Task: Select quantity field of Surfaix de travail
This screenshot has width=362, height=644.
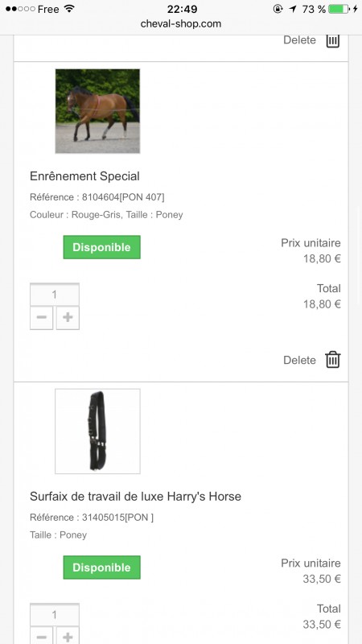Action: 55,614
